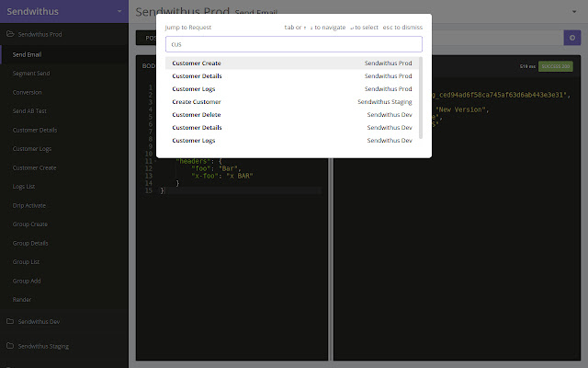588x368 pixels.
Task: Select Group Create in the sidebar
Action: pos(28,224)
